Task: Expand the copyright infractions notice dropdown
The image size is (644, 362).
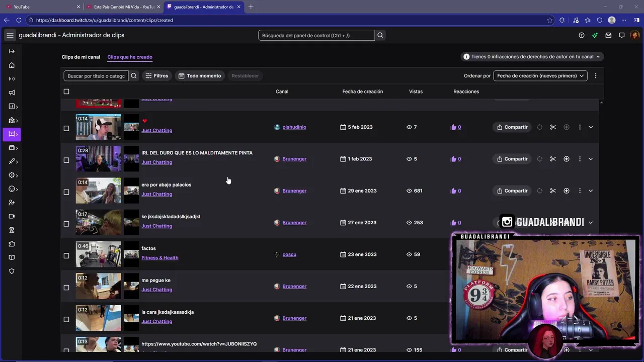Action: tap(532, 57)
